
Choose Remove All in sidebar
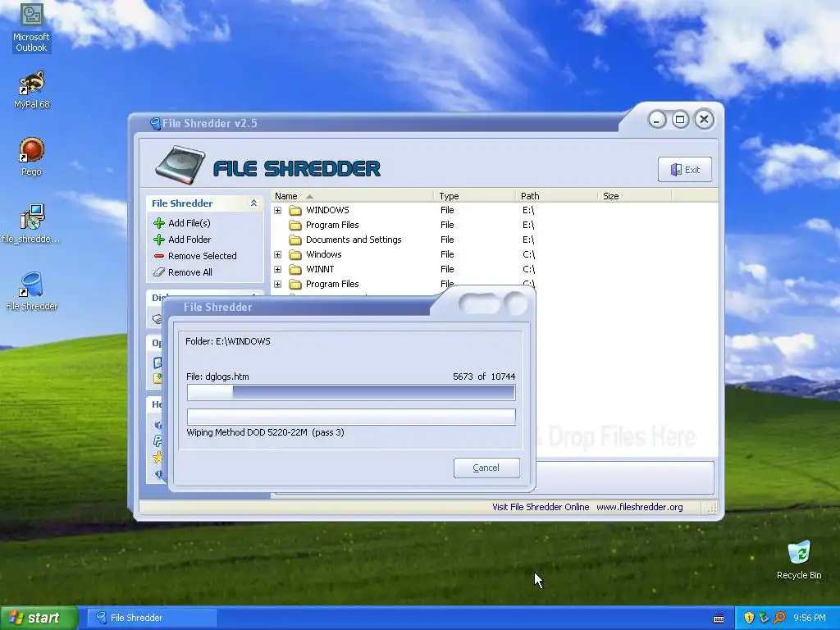190,272
